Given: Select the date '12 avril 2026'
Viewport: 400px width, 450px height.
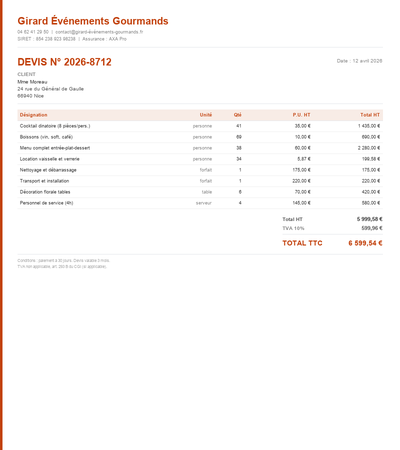Looking at the screenshot, I should point(367,61).
